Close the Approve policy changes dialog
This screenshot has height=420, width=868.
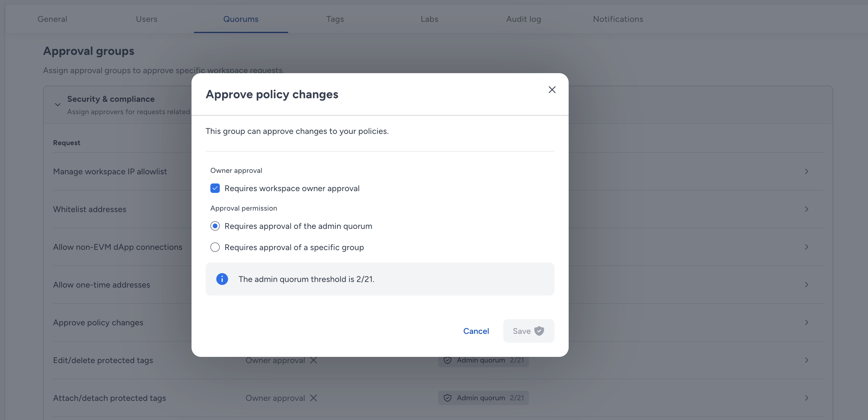(552, 90)
